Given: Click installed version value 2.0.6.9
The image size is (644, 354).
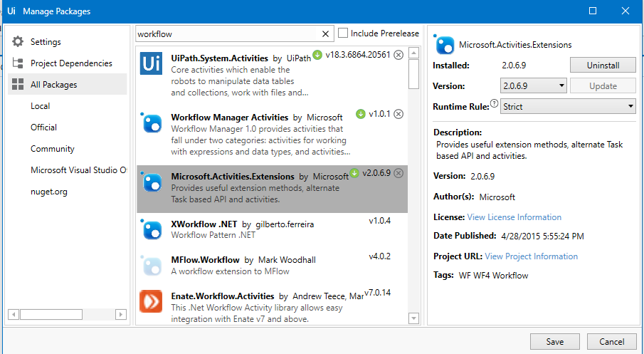Looking at the screenshot, I should 514,66.
